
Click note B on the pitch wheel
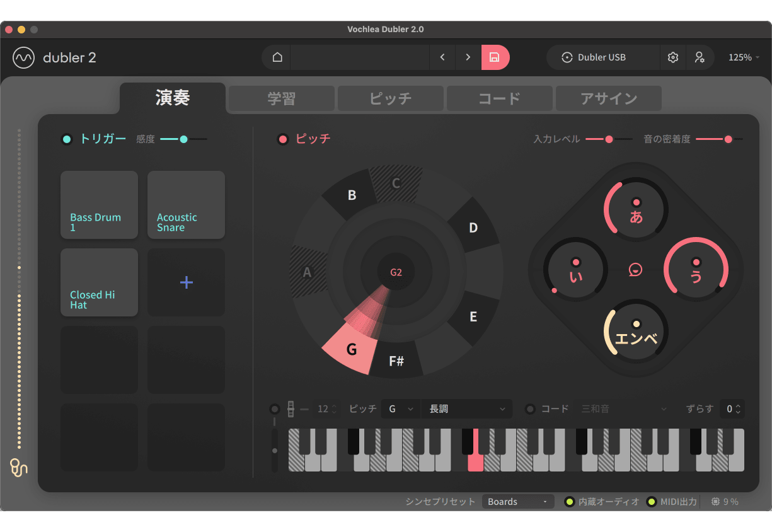pos(351,196)
